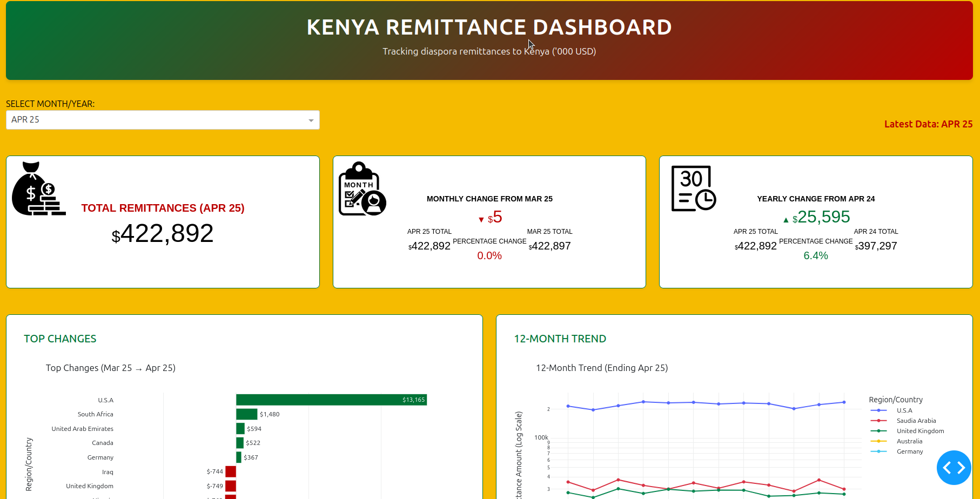Click the yellow Australia legend line marker
980x499 pixels.
point(879,441)
